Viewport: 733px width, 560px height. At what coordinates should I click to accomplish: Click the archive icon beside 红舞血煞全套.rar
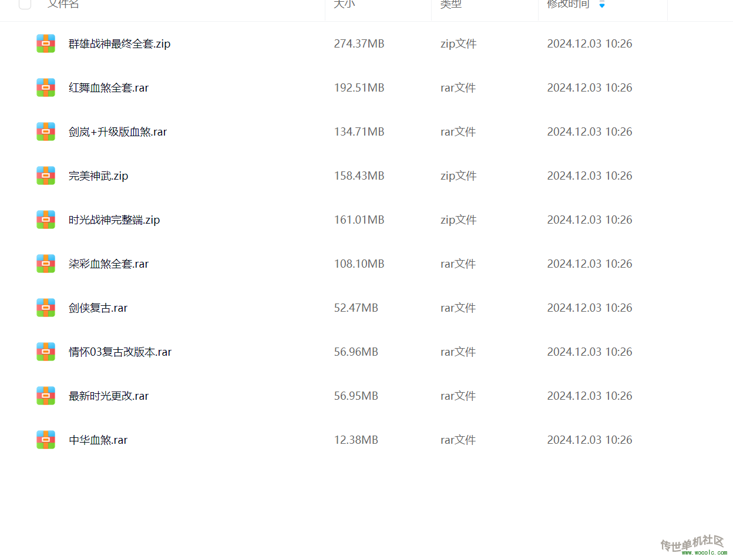(x=46, y=87)
